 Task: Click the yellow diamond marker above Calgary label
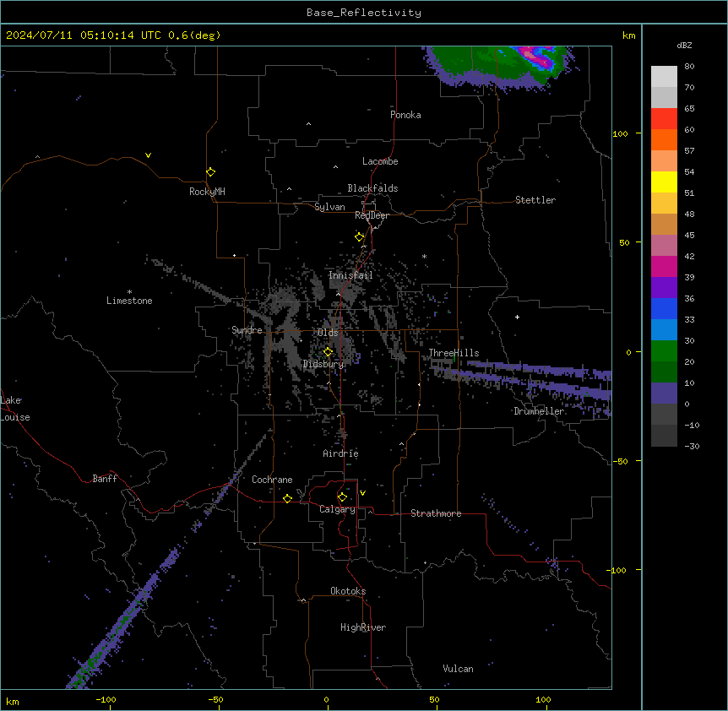[x=342, y=497]
